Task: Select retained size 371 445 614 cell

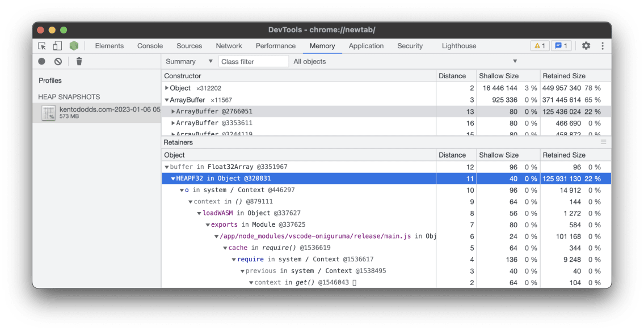Action: pyautogui.click(x=562, y=100)
